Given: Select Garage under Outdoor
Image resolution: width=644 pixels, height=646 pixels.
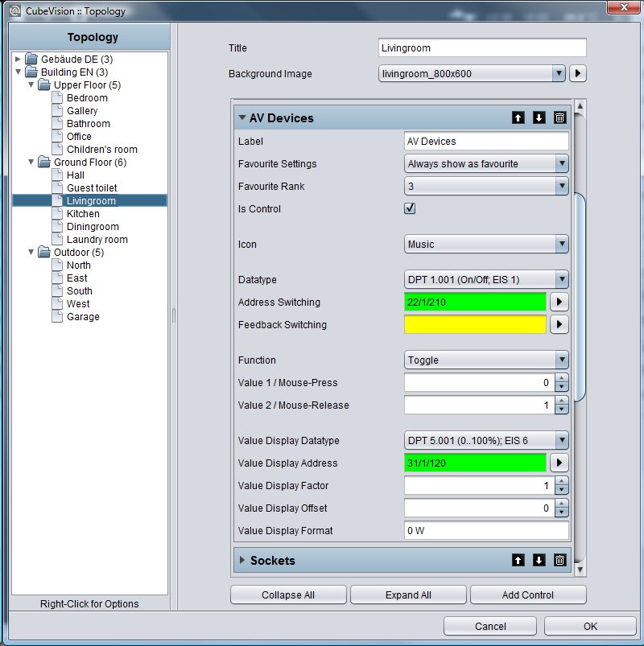Looking at the screenshot, I should click(83, 317).
